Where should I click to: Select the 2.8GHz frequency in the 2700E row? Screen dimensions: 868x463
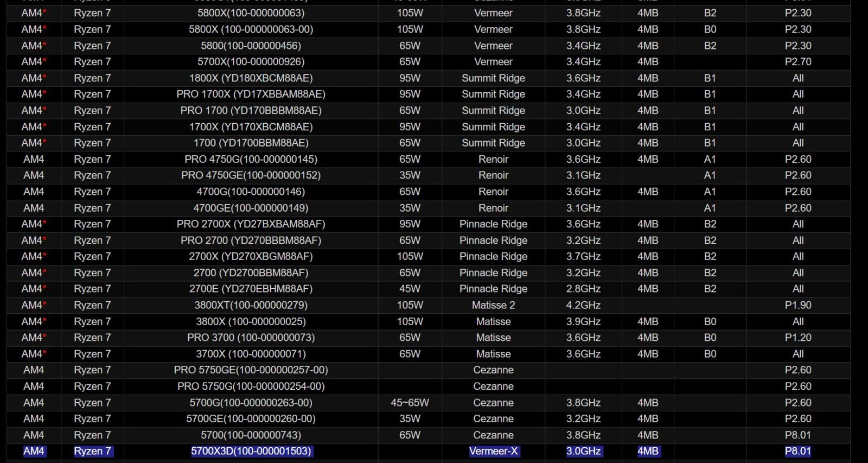[583, 289]
